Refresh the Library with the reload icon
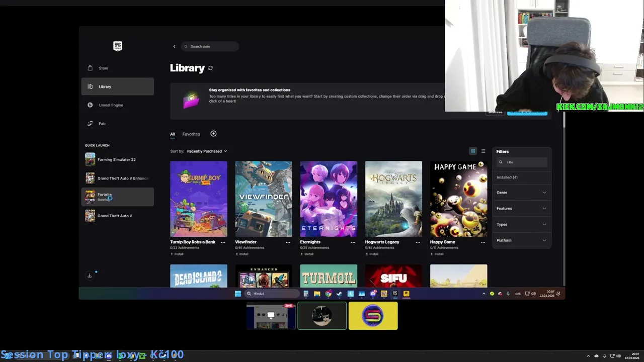This screenshot has height=362, width=644. pyautogui.click(x=210, y=68)
